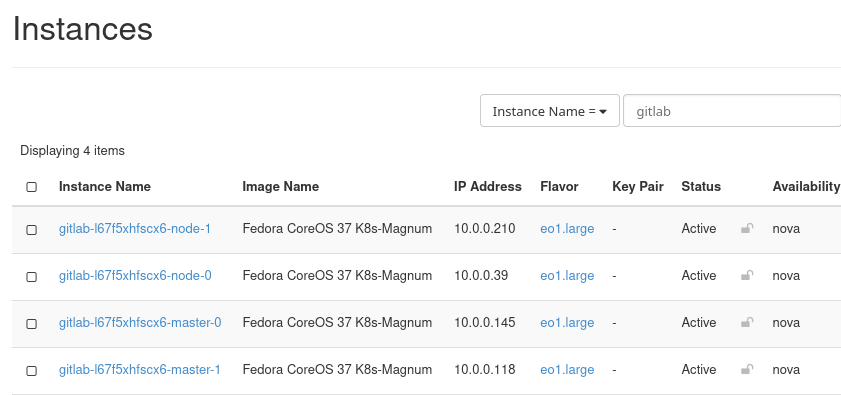Check the box for gitlab-l67f5xhfscx6-master-0

(x=32, y=324)
